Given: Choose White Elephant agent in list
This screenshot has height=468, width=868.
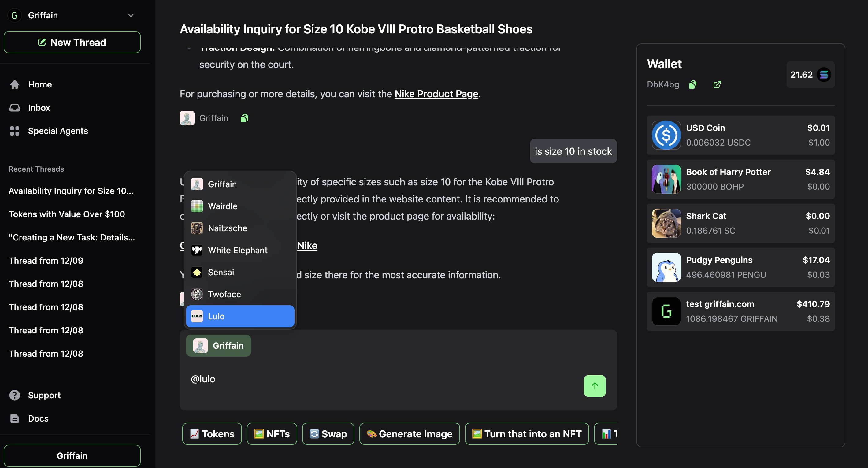Looking at the screenshot, I should (x=238, y=250).
